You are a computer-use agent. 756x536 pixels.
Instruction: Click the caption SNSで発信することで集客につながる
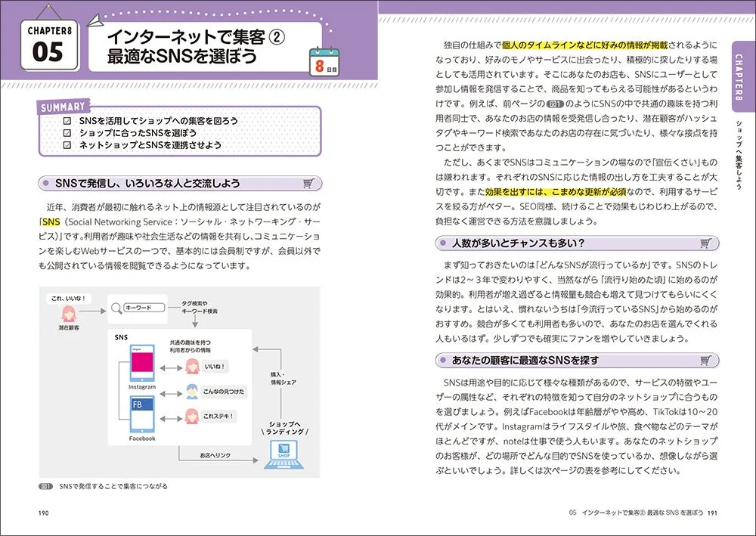pyautogui.click(x=113, y=486)
